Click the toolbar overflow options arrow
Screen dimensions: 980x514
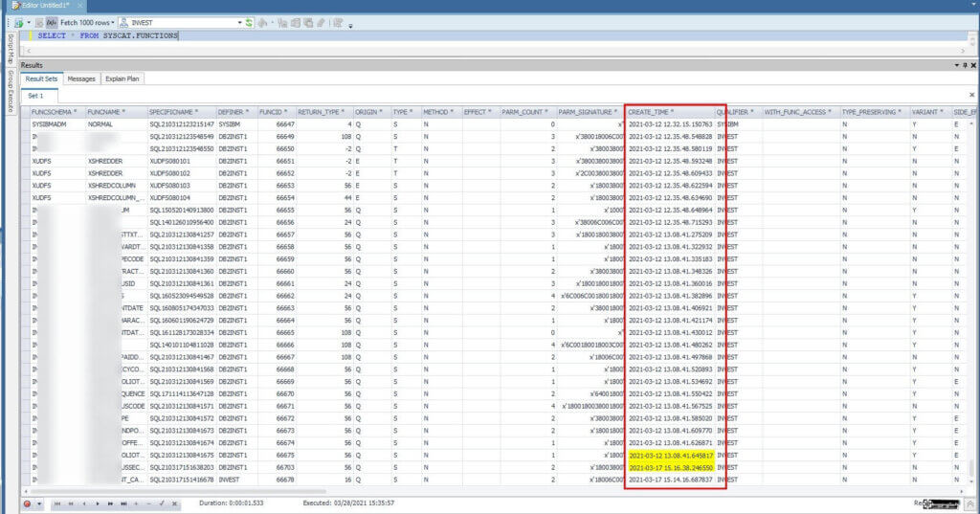[x=350, y=26]
